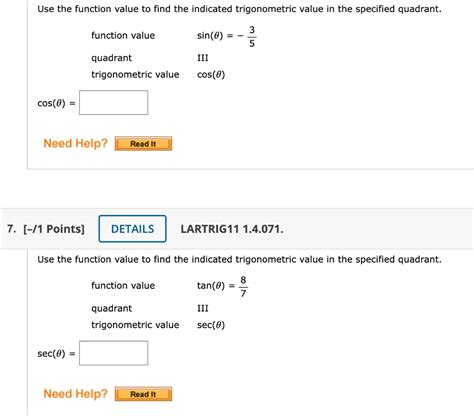
Task: Click the sec(θ) answer input box
Action: tap(114, 353)
